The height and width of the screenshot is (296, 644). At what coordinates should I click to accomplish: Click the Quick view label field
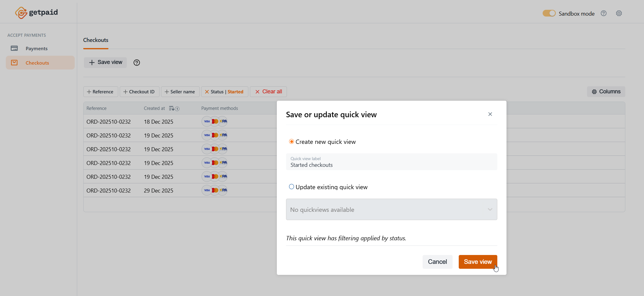[391, 162]
